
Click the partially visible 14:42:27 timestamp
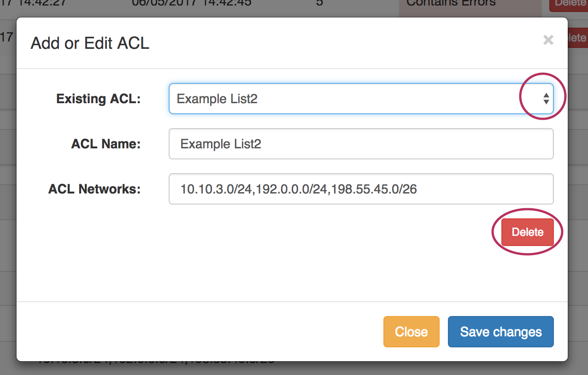click(x=41, y=4)
